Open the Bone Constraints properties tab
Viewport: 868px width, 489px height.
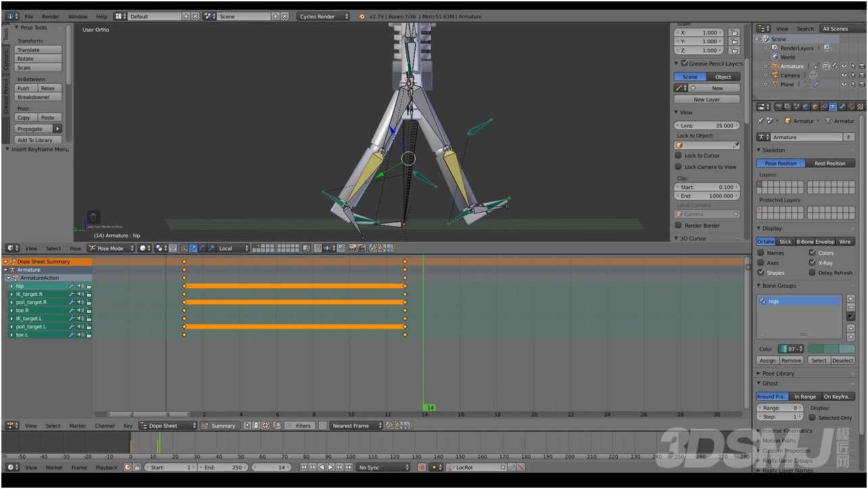[851, 107]
